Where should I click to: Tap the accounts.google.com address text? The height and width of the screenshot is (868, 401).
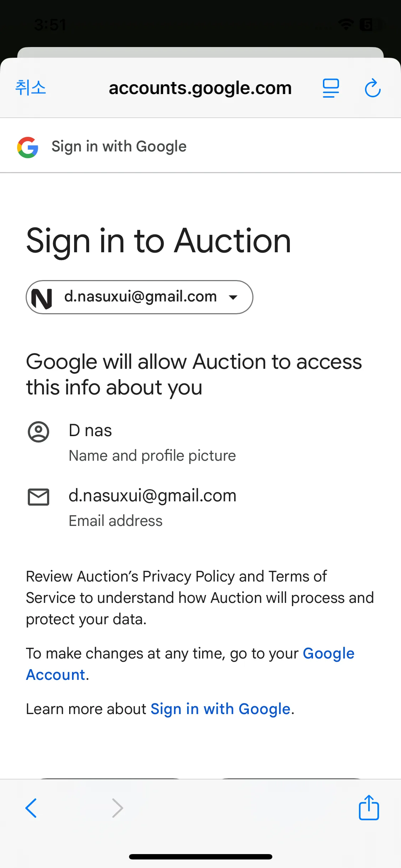(x=200, y=88)
